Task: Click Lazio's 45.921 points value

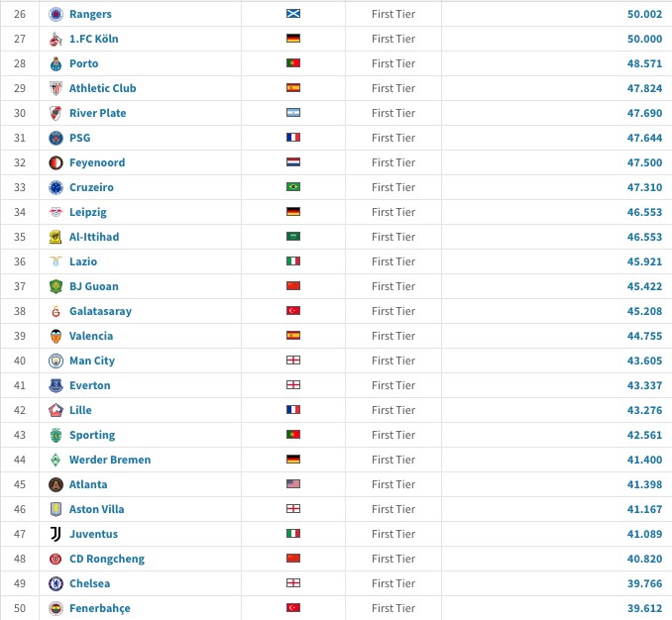Action: (x=643, y=261)
